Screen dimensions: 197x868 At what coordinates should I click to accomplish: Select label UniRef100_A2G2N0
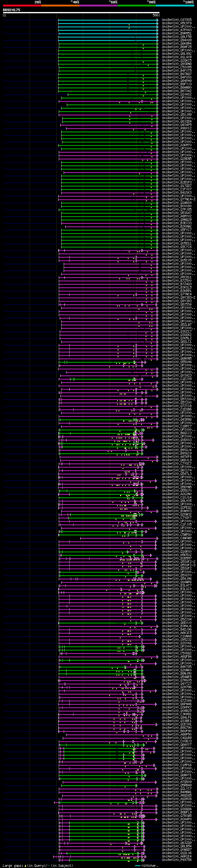(x=177, y=494)
